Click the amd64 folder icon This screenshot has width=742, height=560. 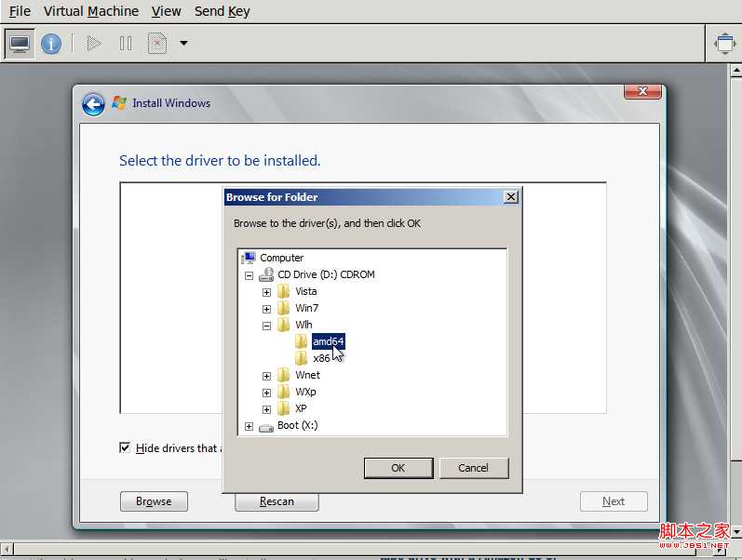point(301,341)
